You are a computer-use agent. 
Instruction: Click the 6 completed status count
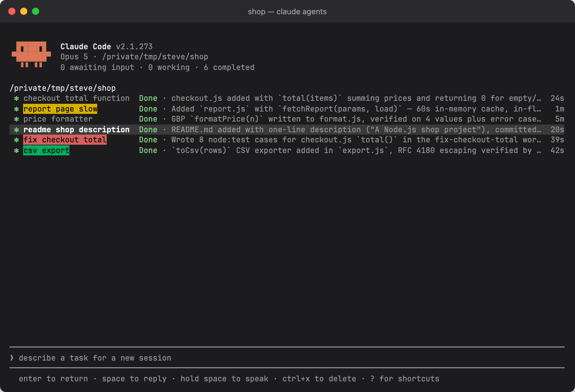[x=229, y=68]
